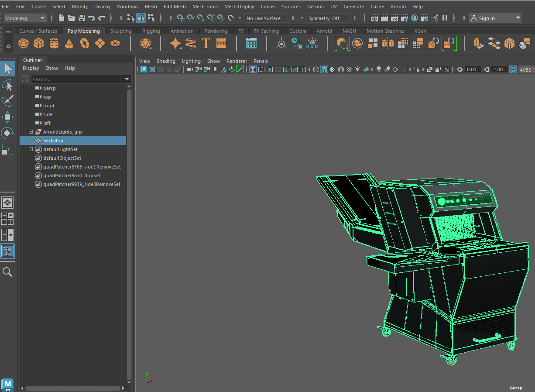Open the Symmetry: Off dropdown

[328, 18]
